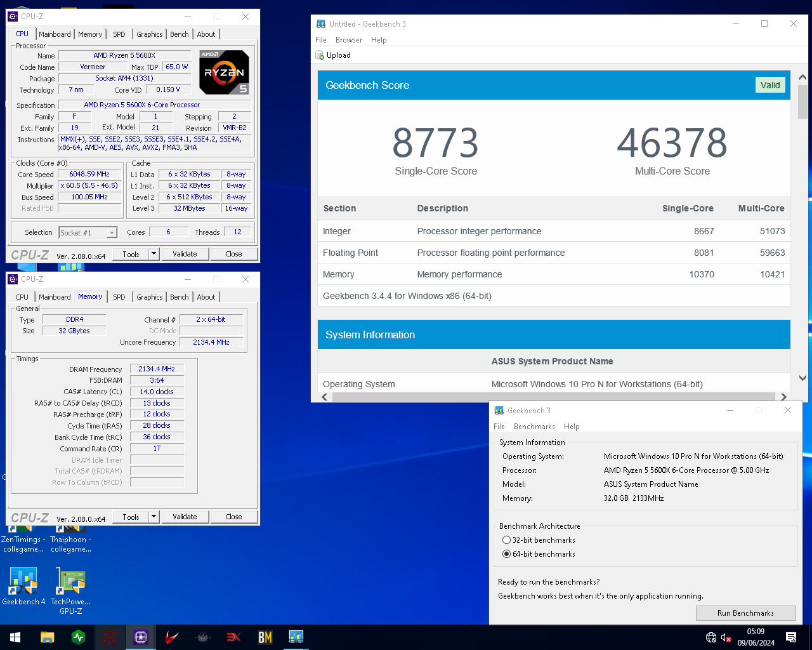Click horizontal scroll left arrow in Geekbench
Viewport: 812px width, 650px height.
click(x=325, y=397)
